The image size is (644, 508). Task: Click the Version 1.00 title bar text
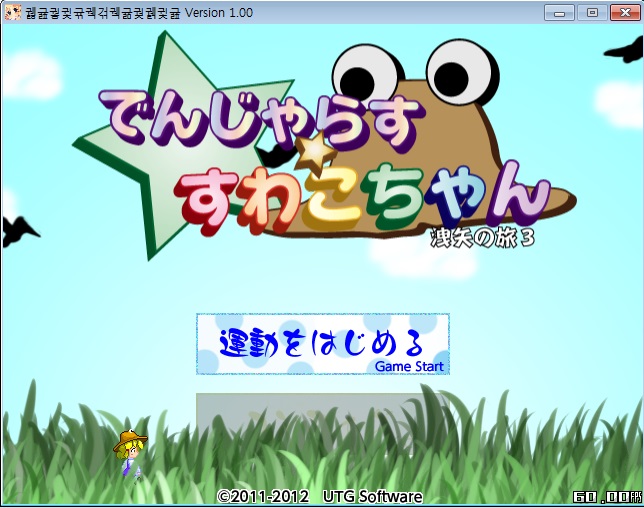(x=218, y=13)
